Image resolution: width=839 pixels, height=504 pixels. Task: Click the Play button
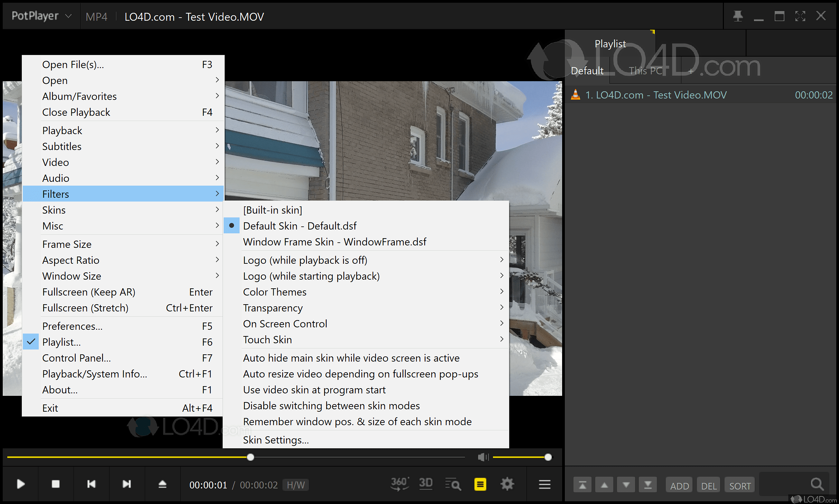pos(21,484)
